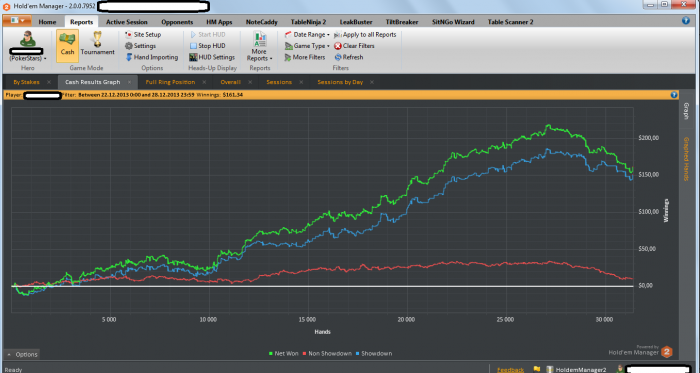Image resolution: width=700 pixels, height=373 pixels.
Task: Switch to the Opponents ribbon tab
Action: click(177, 22)
